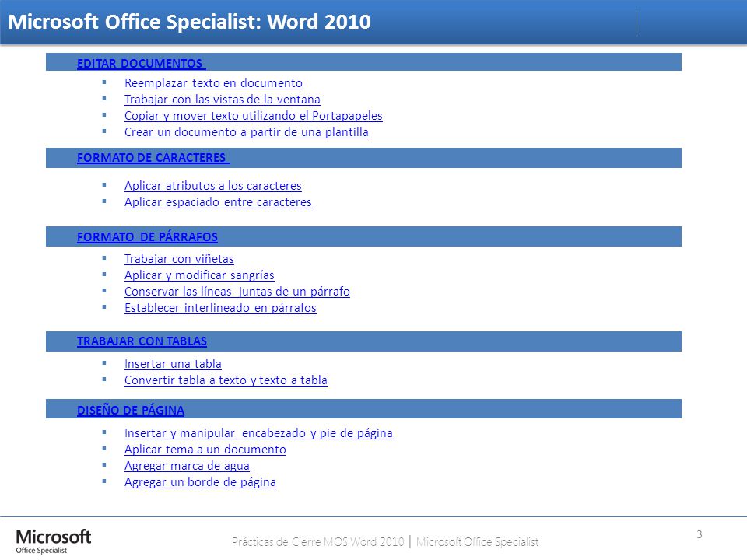
Task: Open Establecer interlineado en párrafos link
Action: 220,308
